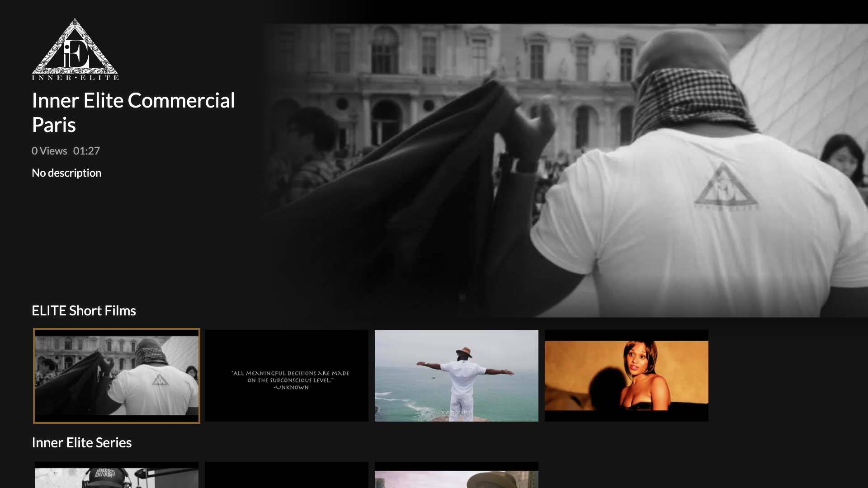The height and width of the screenshot is (488, 868).
Task: Open the 'Inner Elite Series' category heading
Action: 82,443
